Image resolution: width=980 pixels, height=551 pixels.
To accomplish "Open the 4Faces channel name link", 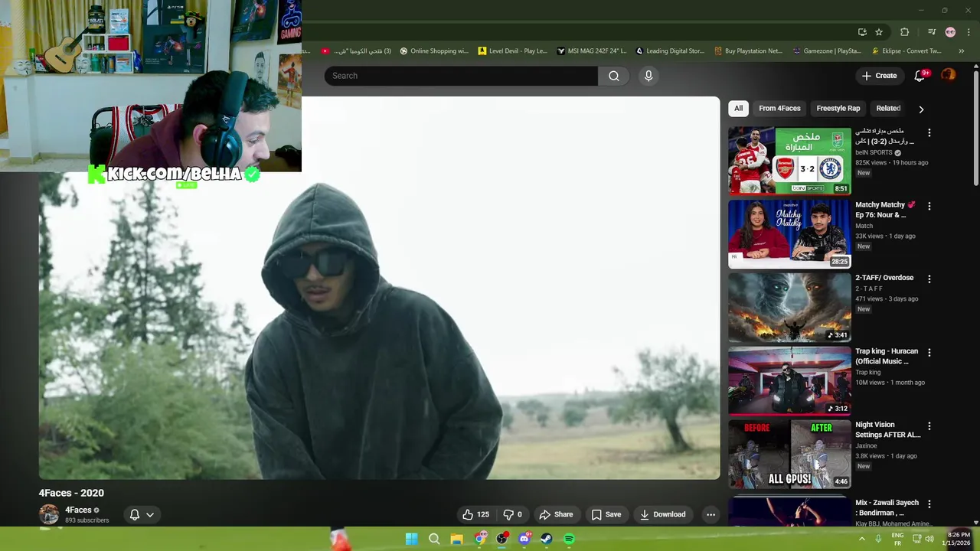I will pyautogui.click(x=78, y=510).
